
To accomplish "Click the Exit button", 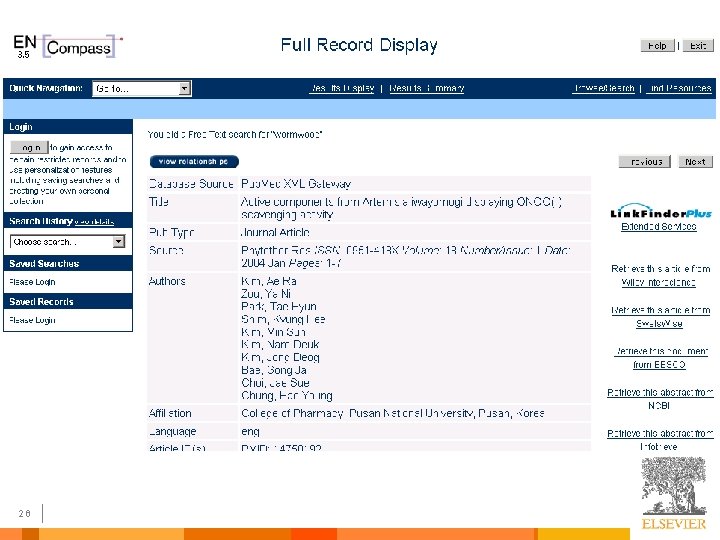I will 698,45.
